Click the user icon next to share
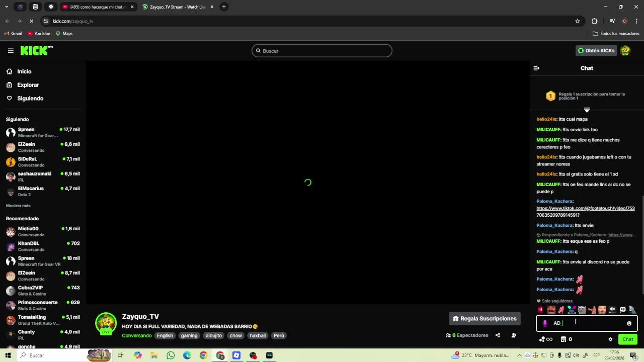Viewport: 644px width, 362px height. tap(514, 335)
